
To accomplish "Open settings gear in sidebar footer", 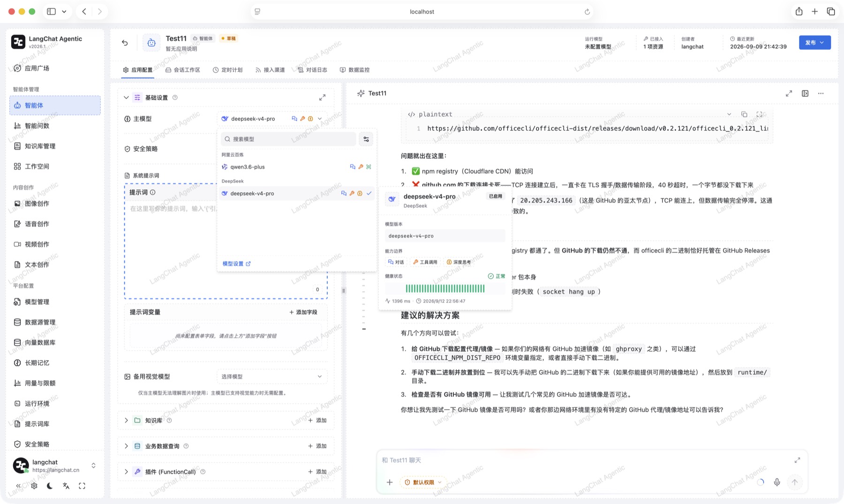I will 34,486.
